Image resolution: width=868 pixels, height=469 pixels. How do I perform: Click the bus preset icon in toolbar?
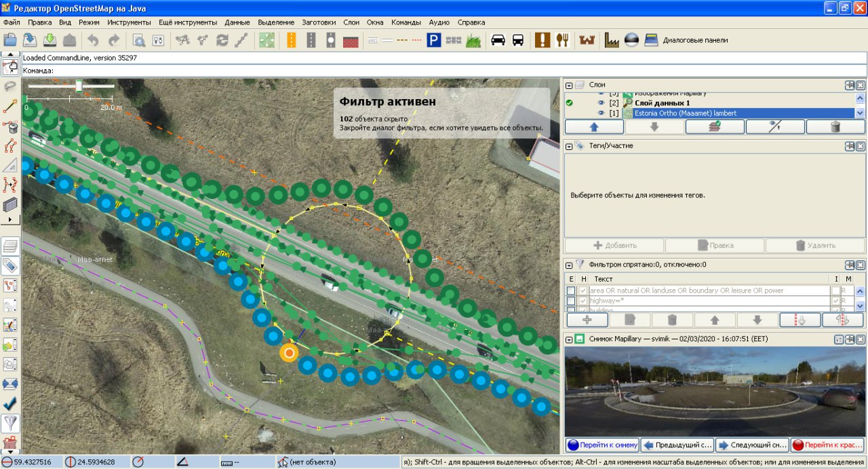coord(517,40)
